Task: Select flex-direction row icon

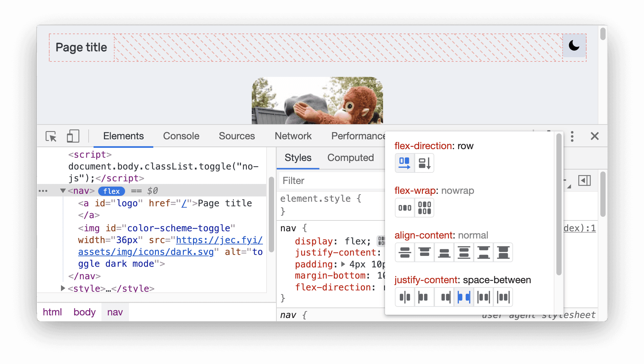Action: 403,163
